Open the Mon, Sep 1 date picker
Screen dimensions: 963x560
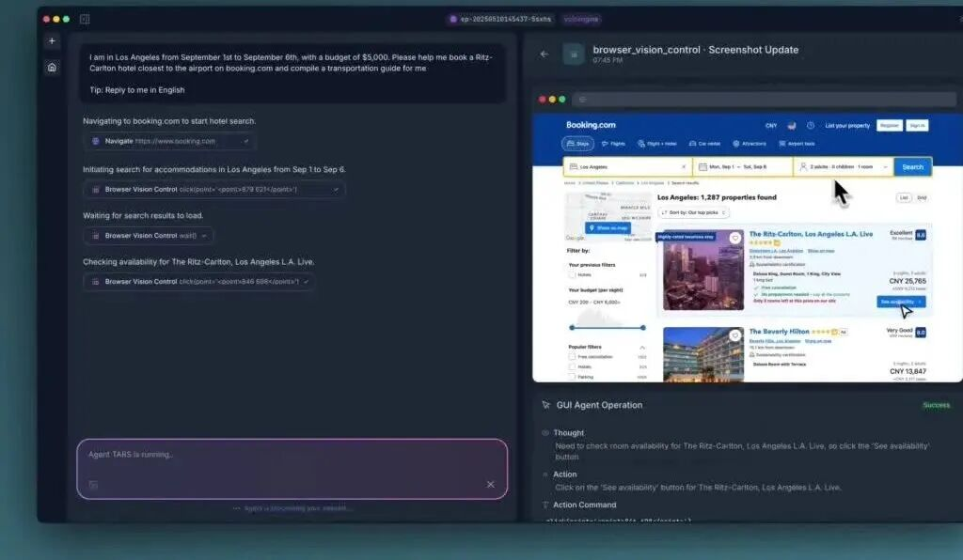(x=743, y=167)
